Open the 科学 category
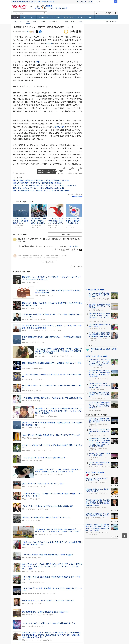This screenshot has width=129, height=644. 66,22
